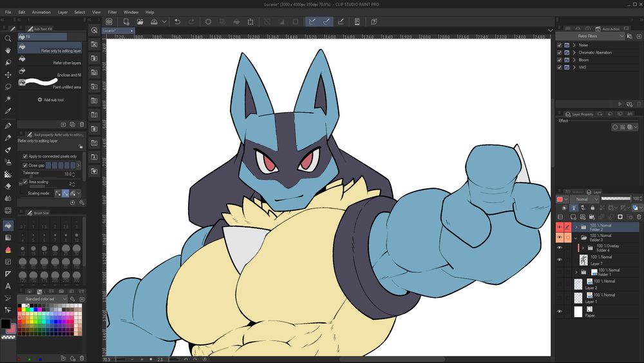Viewport: 644px width, 363px height.
Task: Expand the Chromatic Aberration action
Action: [574, 52]
